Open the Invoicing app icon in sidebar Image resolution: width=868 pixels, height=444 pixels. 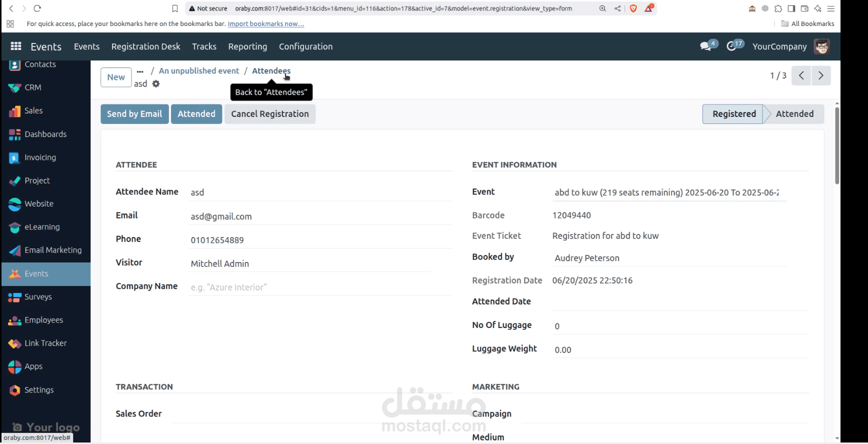tap(14, 157)
